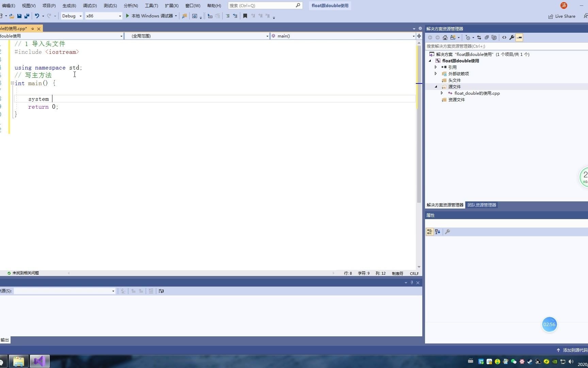This screenshot has height=368, width=588.
Task: Close the float_double的使用.cpp tab
Action: [x=39, y=29]
